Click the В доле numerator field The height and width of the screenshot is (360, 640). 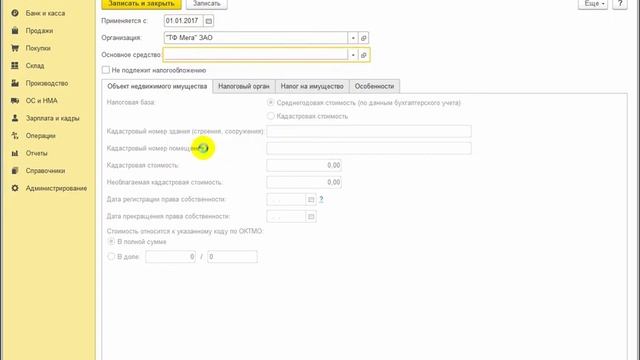171,257
